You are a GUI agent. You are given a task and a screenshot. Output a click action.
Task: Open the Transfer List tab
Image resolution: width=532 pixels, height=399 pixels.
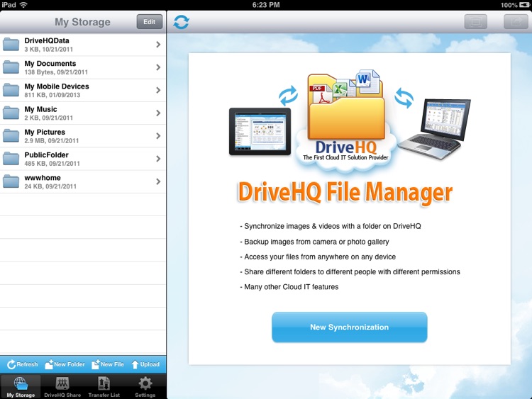pos(104,387)
